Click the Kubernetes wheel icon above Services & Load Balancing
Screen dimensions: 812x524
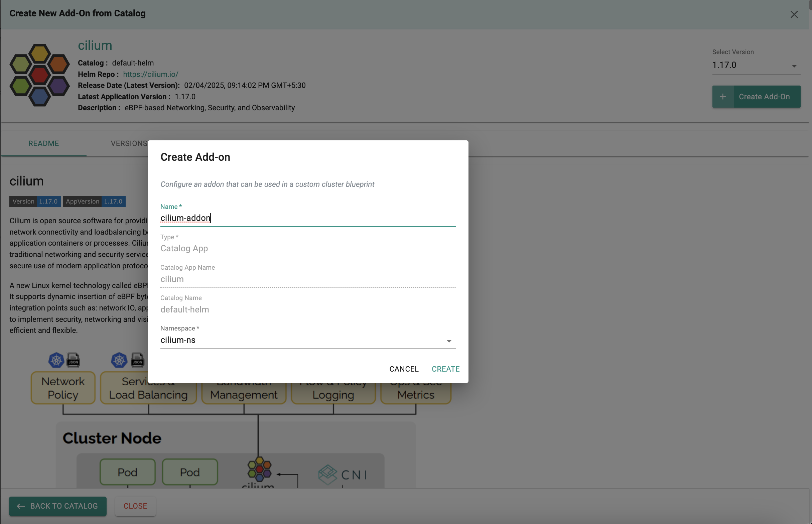[x=119, y=360]
